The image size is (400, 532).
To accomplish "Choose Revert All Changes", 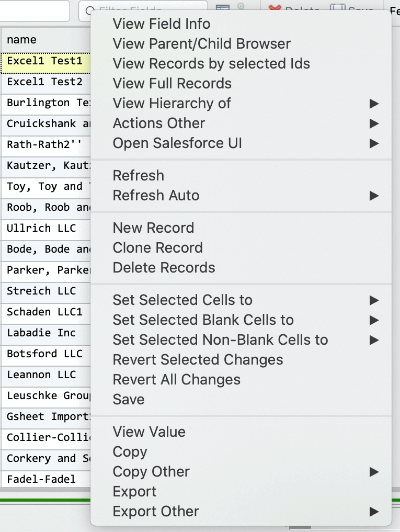I will pyautogui.click(x=241, y=380).
